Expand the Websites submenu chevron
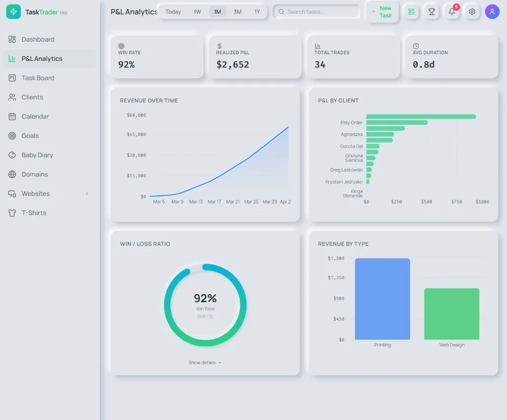Image resolution: width=507 pixels, height=420 pixels. click(87, 194)
